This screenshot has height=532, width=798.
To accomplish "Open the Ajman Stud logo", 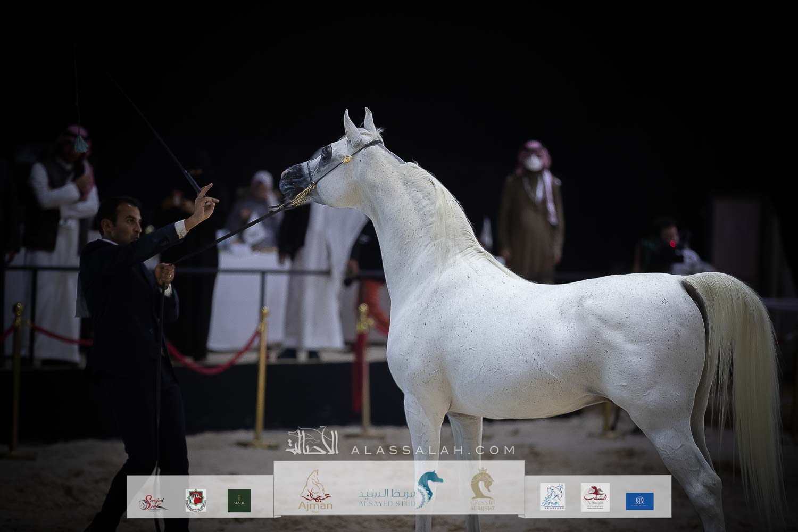I will pyautogui.click(x=316, y=492).
